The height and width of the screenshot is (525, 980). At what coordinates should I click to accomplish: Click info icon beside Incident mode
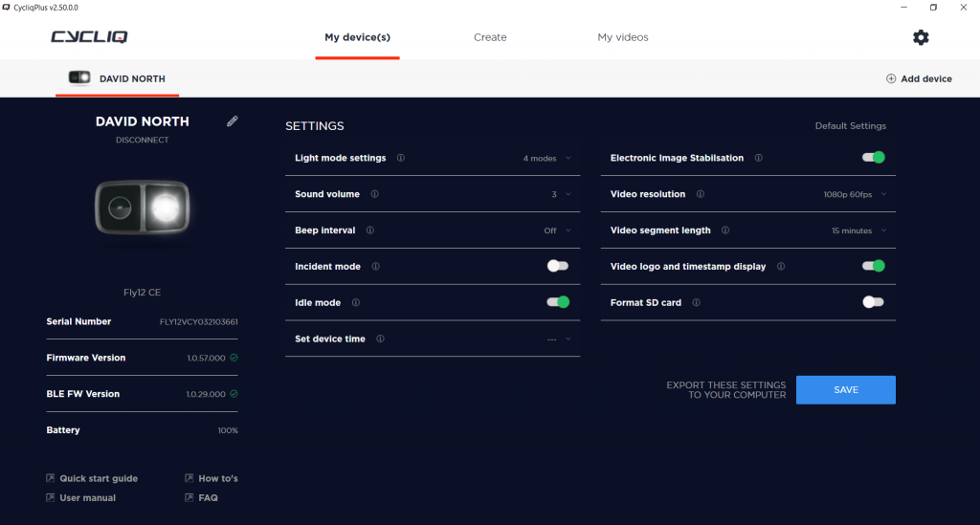(375, 267)
